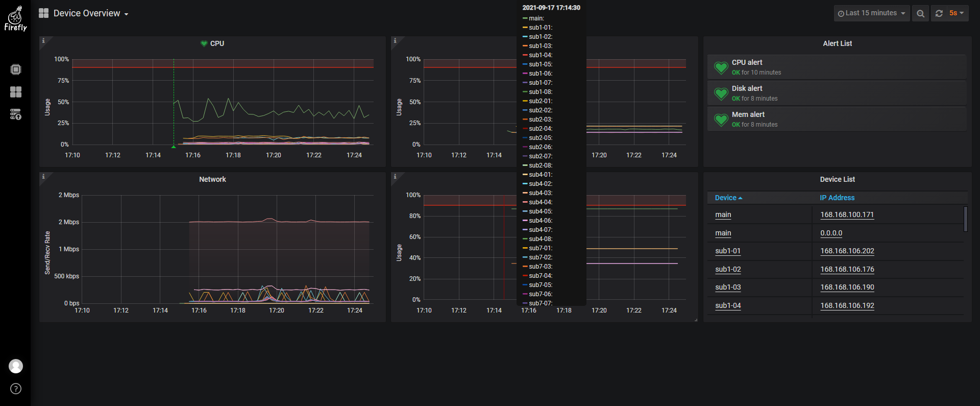Click the Network panel info icon
Image resolution: width=980 pixels, height=406 pixels.
coord(43,176)
